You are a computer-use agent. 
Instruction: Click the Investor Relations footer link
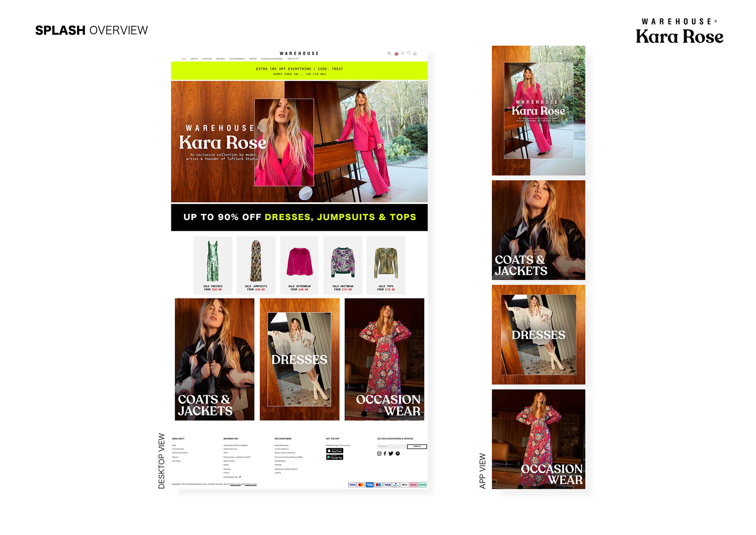pyautogui.click(x=282, y=449)
